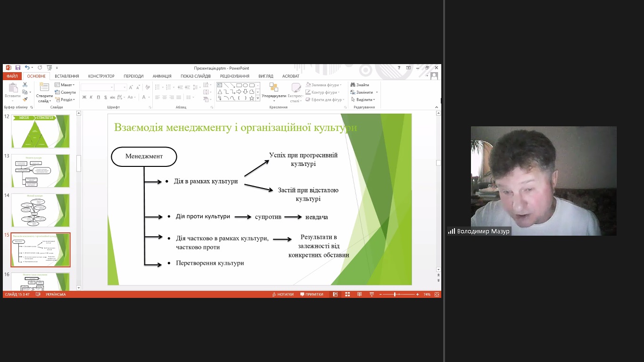The height and width of the screenshot is (362, 644).
Task: Select the down block arrow shape
Action: [x=246, y=91]
